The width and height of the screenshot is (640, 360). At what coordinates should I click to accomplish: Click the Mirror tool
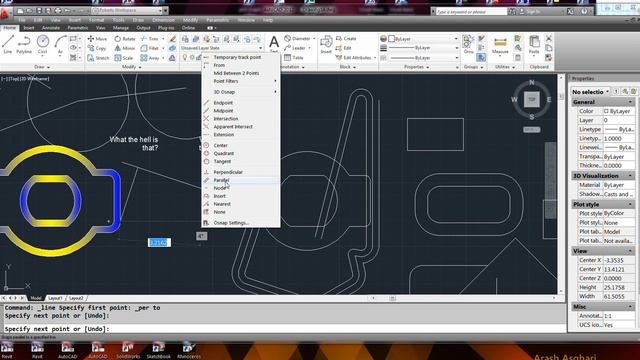[124, 48]
